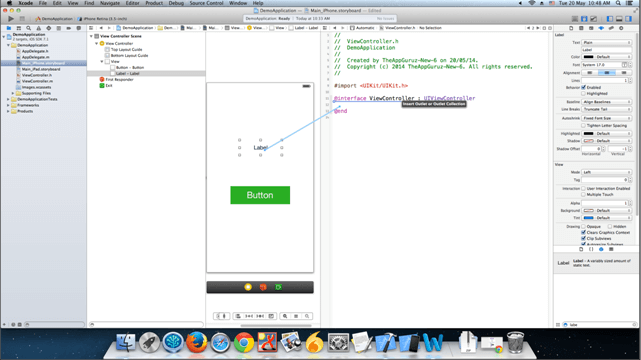Check the Tighten Letter Spacing checkbox
This screenshot has width=641, height=360.
[x=583, y=125]
